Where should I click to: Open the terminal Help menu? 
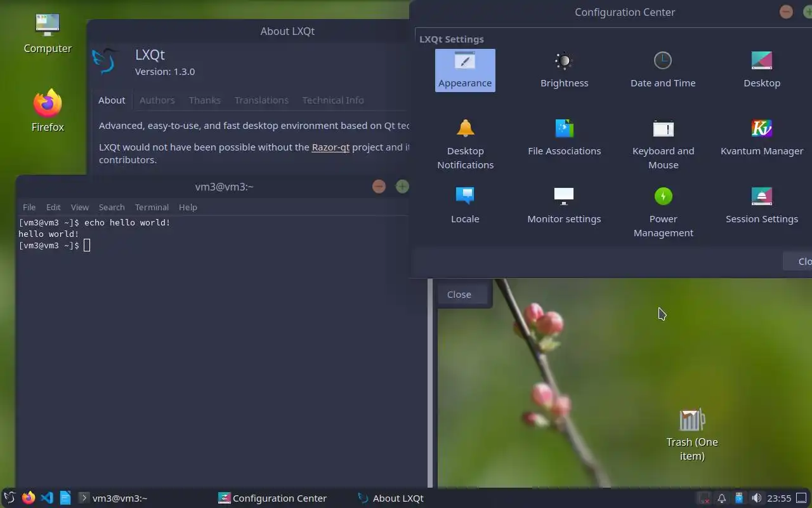click(x=188, y=207)
